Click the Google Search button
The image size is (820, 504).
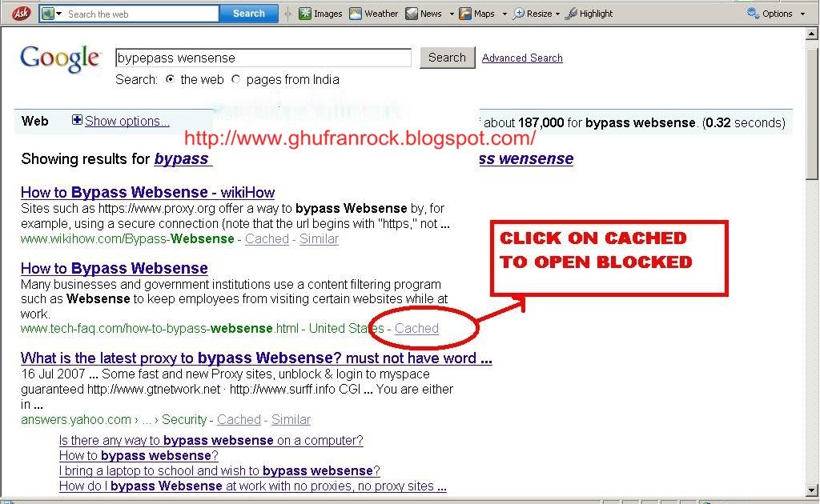pyautogui.click(x=447, y=58)
